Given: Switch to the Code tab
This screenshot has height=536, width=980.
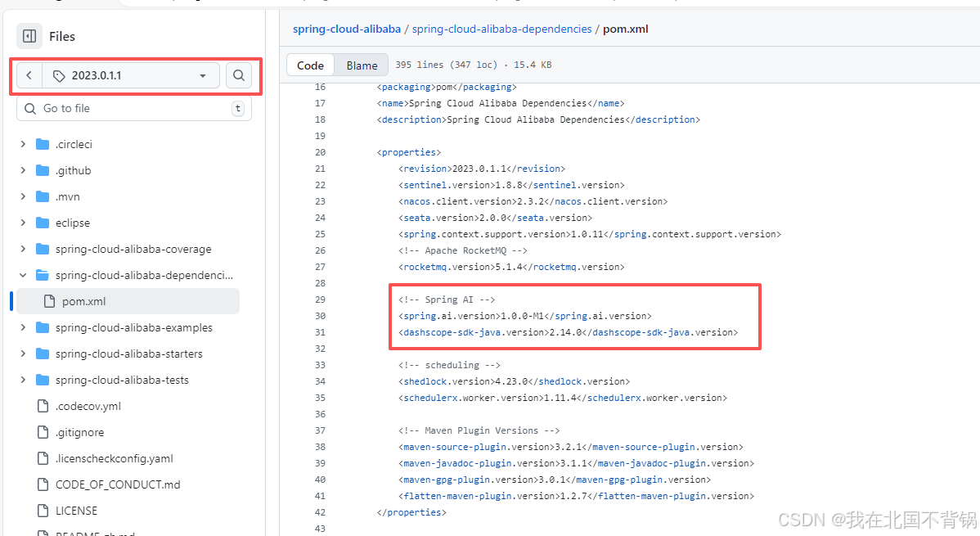Looking at the screenshot, I should tap(311, 65).
